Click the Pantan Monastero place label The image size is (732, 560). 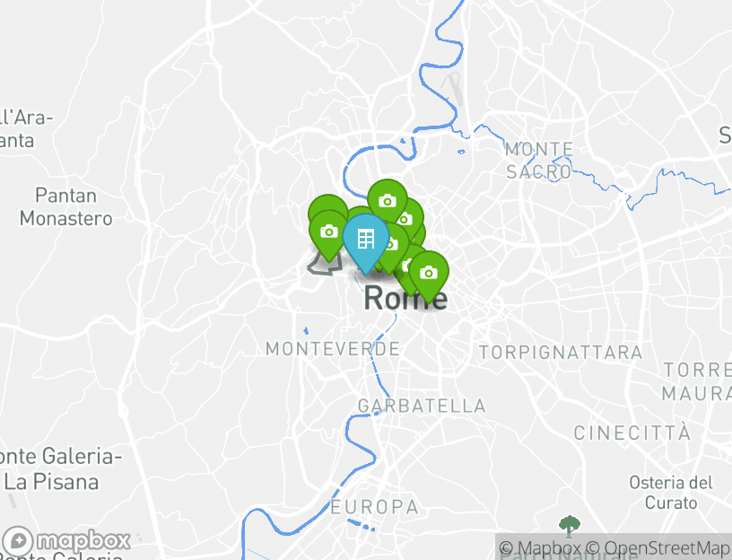pyautogui.click(x=65, y=207)
